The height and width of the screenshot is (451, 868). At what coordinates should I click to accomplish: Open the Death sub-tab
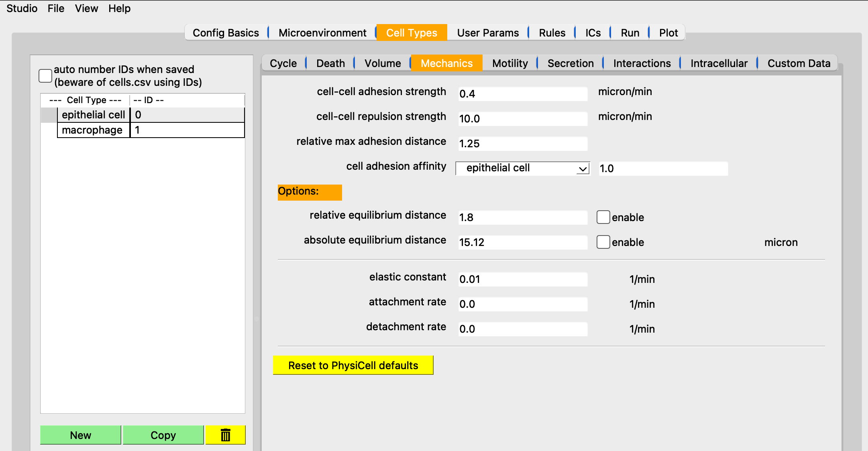pyautogui.click(x=330, y=63)
